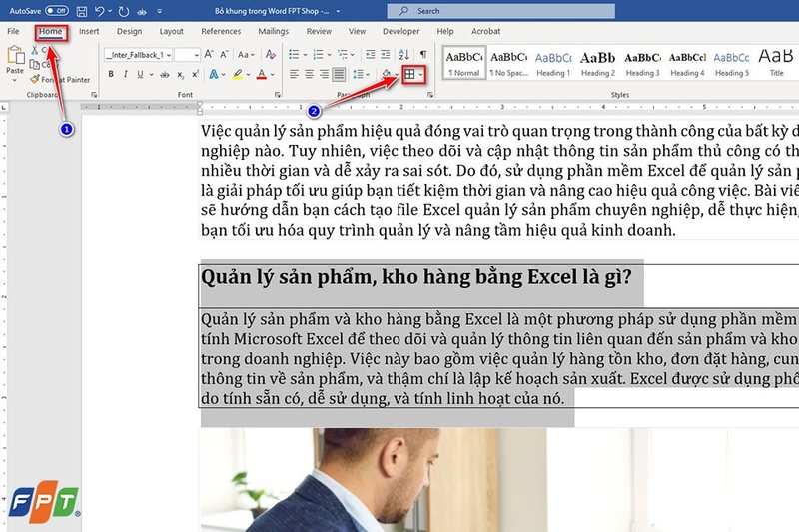Image resolution: width=799 pixels, height=532 pixels.
Task: Open the document title dropdown arrow
Action: 338,11
